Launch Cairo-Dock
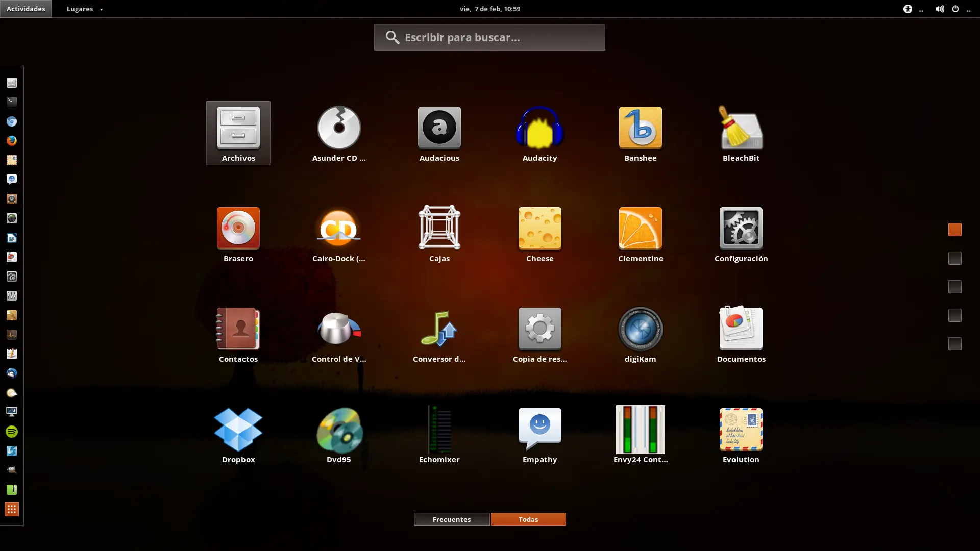Image resolution: width=980 pixels, height=551 pixels. click(x=339, y=234)
